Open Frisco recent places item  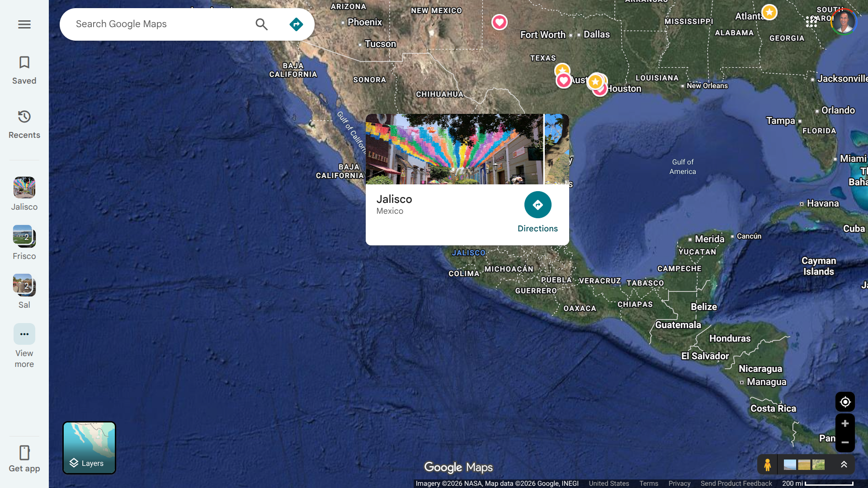tap(24, 243)
